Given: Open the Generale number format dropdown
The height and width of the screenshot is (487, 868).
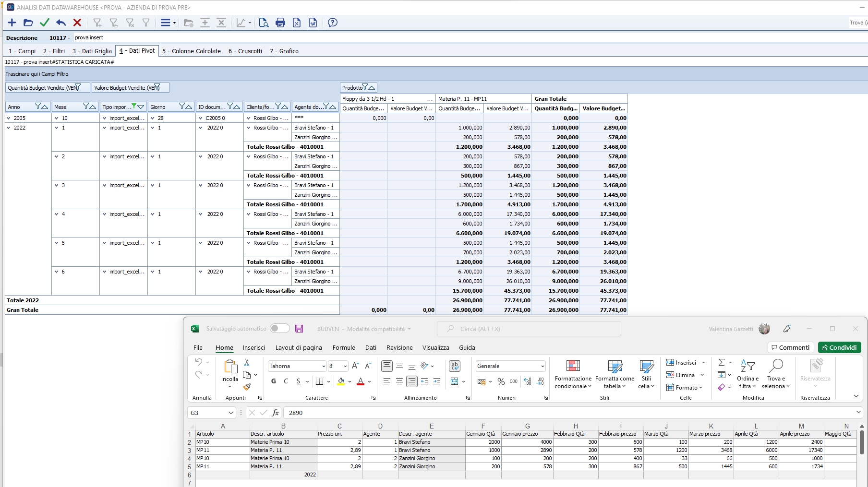Looking at the screenshot, I should tap(542, 366).
